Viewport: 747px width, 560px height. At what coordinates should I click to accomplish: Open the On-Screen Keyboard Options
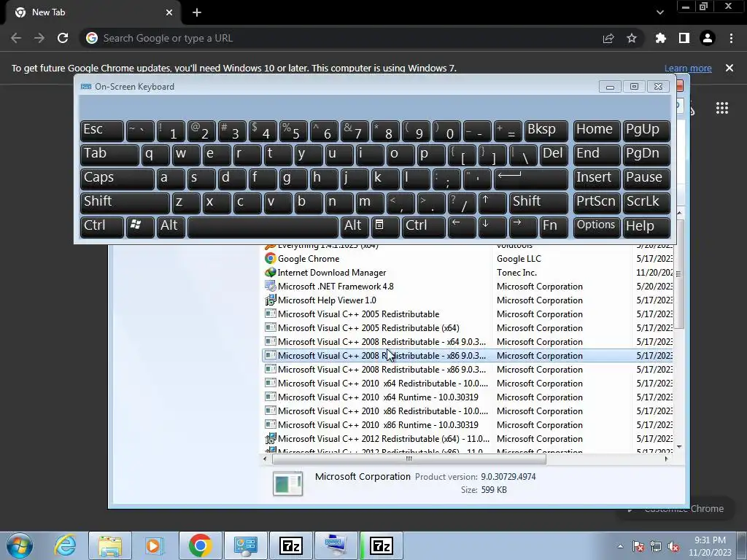(597, 227)
